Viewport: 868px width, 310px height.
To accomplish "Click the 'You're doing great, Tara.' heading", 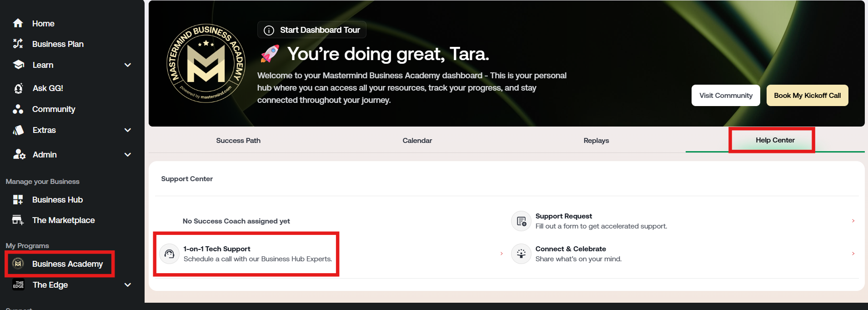I will [x=388, y=54].
